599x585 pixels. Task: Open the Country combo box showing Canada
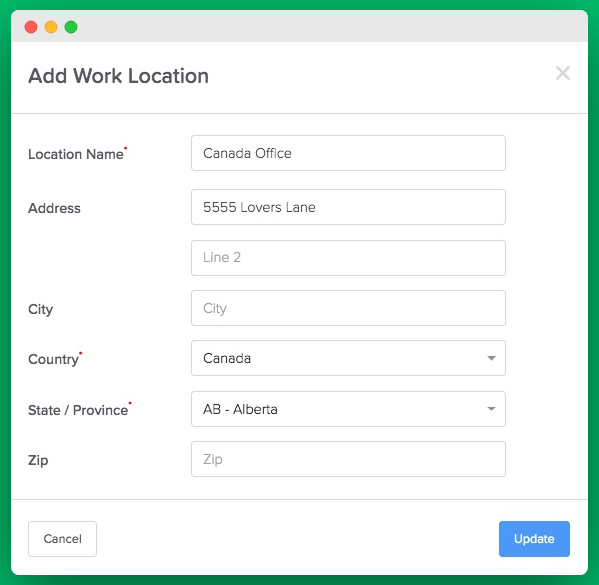click(x=348, y=358)
